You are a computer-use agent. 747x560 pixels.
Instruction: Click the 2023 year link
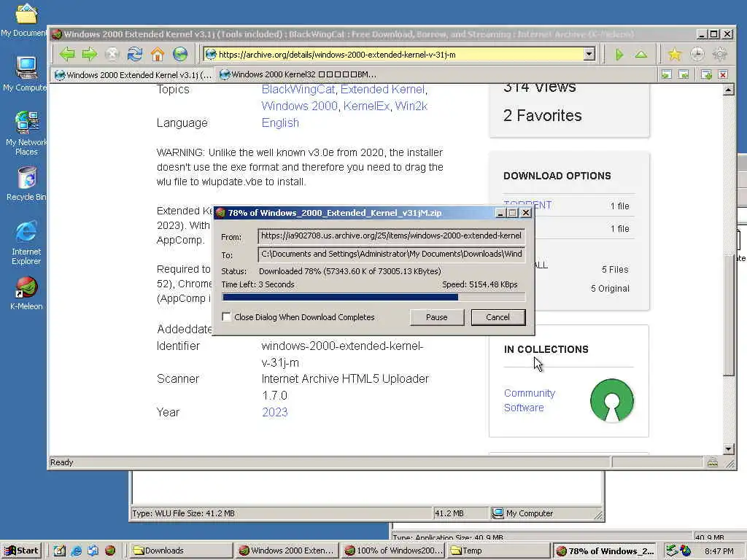coord(274,413)
